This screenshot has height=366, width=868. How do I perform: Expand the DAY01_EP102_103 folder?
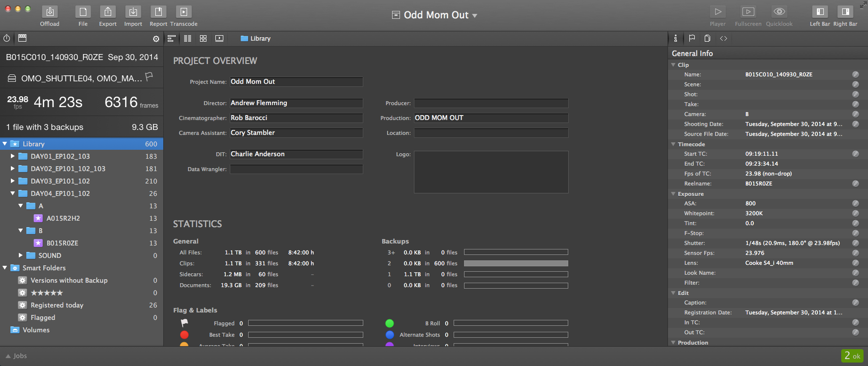point(12,156)
